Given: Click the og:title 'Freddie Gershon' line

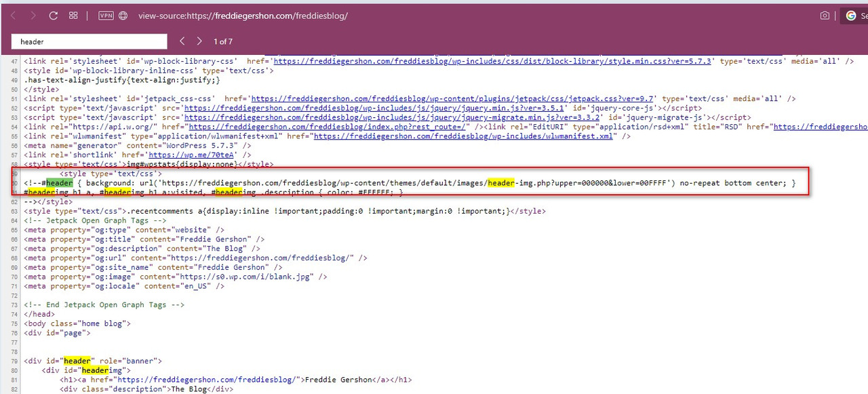Looking at the screenshot, I should pos(144,240).
